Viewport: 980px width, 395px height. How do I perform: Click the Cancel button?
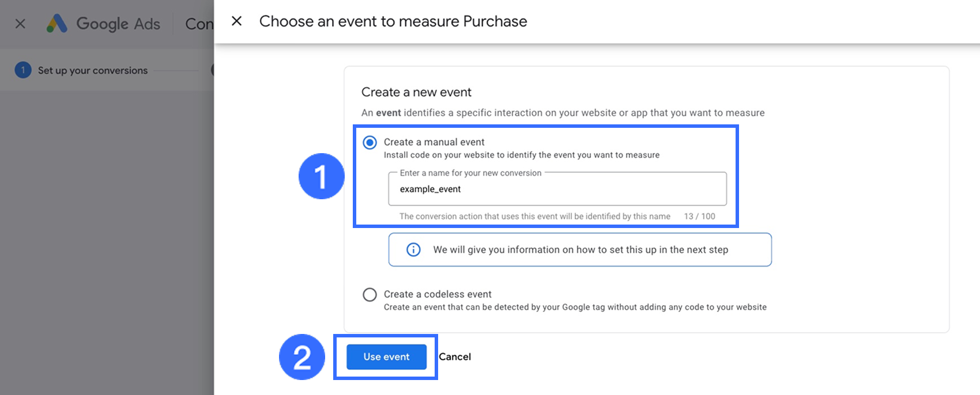tap(455, 357)
